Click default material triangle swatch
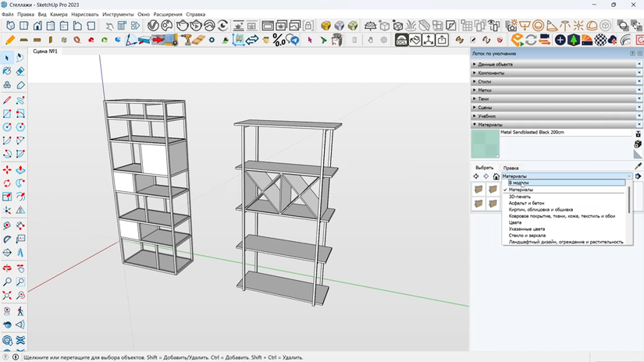 click(638, 154)
